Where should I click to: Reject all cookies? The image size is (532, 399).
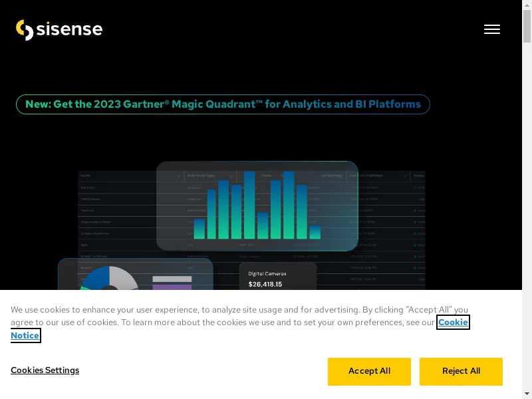(461, 372)
